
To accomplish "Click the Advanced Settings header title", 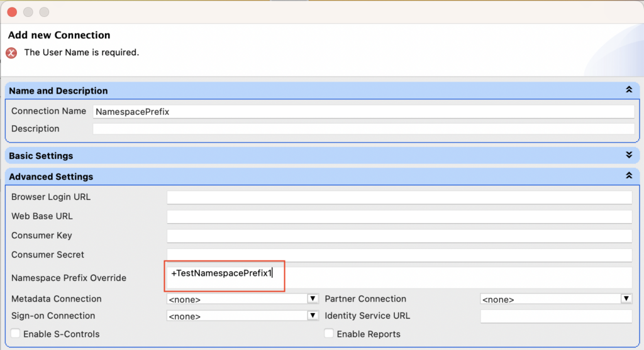I will tap(51, 177).
